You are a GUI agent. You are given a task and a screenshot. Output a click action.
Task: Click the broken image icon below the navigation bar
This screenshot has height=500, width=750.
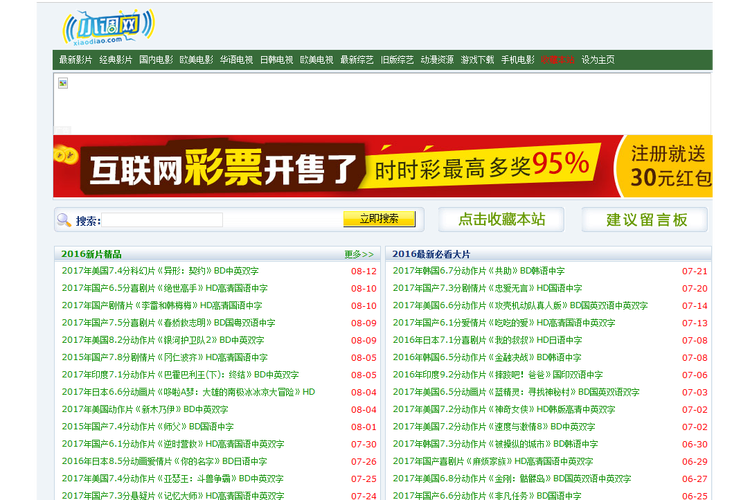(x=63, y=83)
